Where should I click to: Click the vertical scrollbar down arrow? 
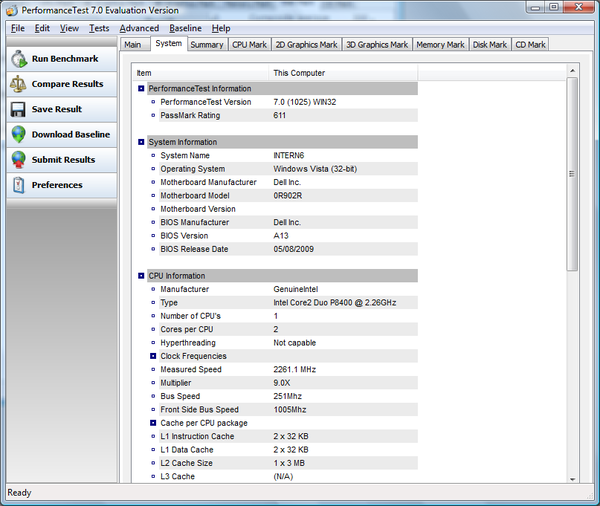572,474
